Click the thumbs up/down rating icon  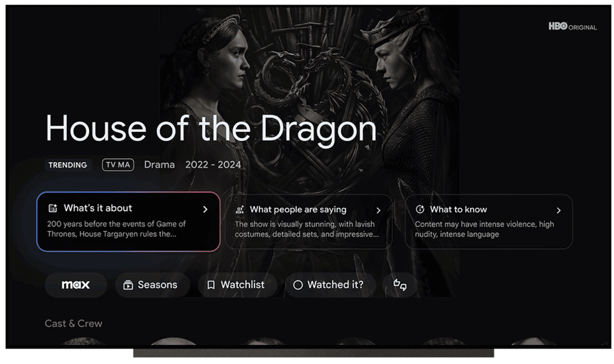pos(400,285)
